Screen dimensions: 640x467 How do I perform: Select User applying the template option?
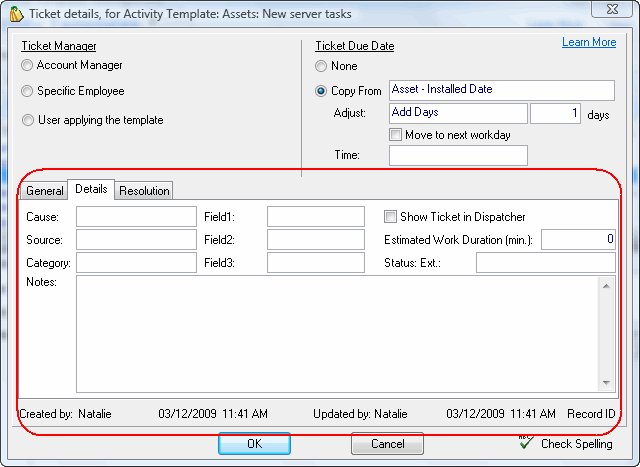pos(27,121)
